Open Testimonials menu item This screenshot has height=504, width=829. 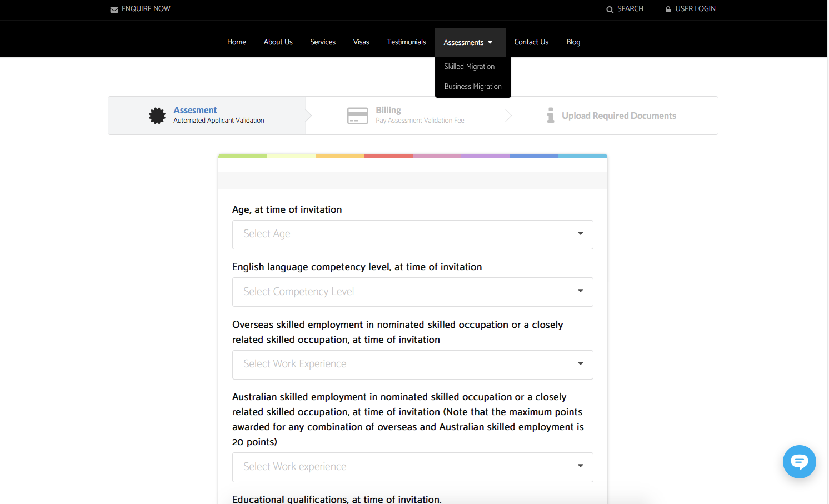coord(406,42)
